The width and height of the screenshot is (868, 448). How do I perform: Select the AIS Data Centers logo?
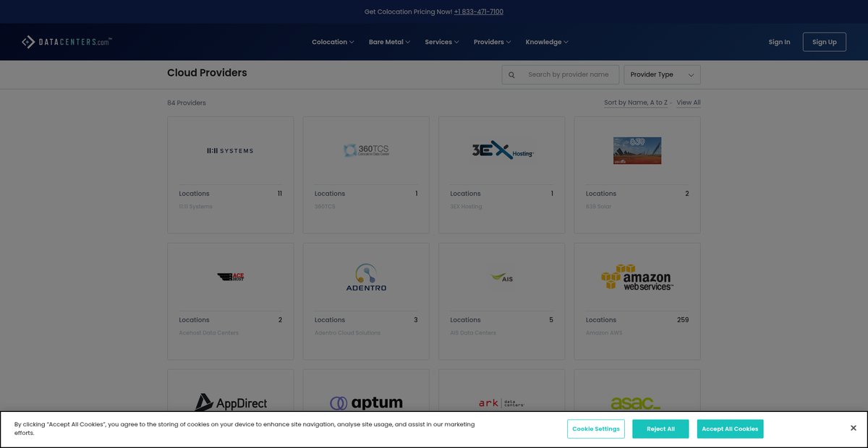(502, 277)
